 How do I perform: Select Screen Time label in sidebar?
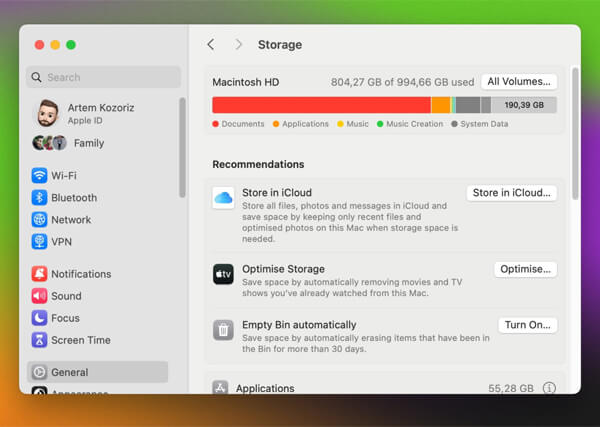coord(81,340)
